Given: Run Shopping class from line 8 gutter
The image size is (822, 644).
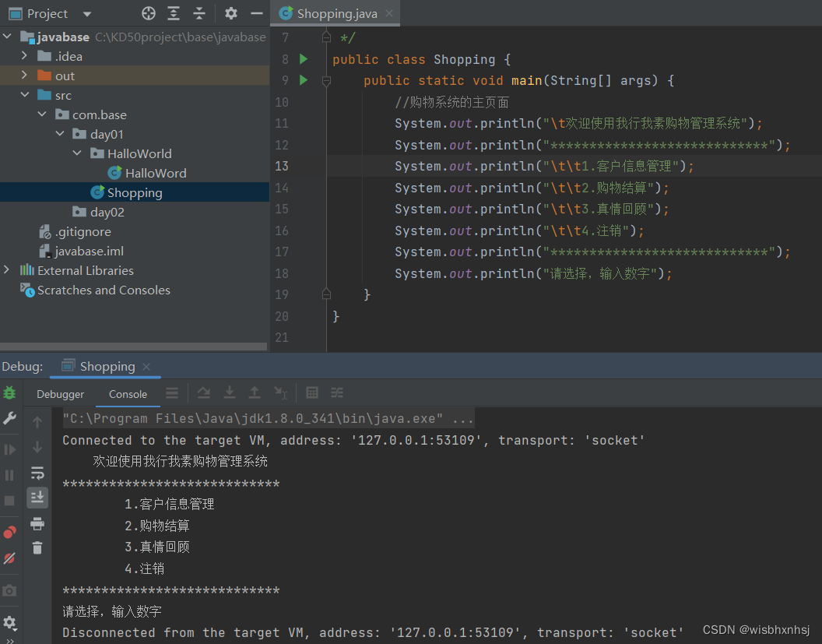Looking at the screenshot, I should coord(304,58).
